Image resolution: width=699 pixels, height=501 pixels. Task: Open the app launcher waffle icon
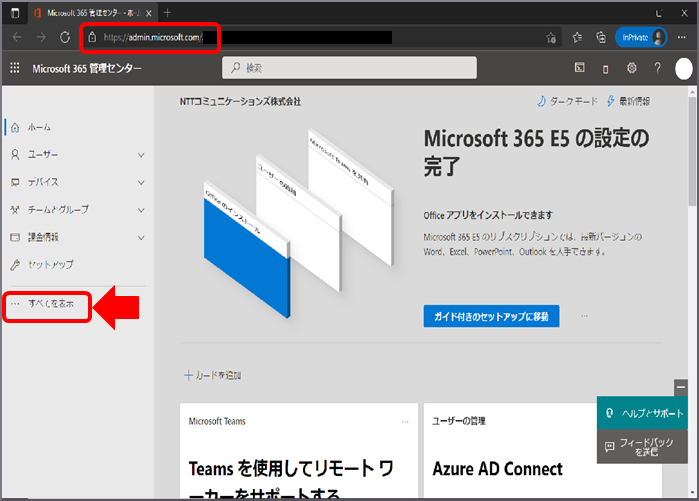15,68
